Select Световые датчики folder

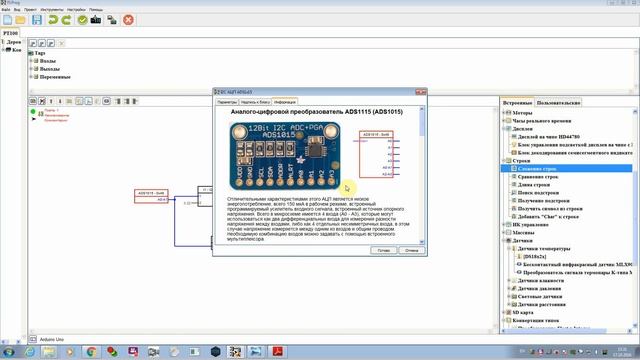(540, 296)
